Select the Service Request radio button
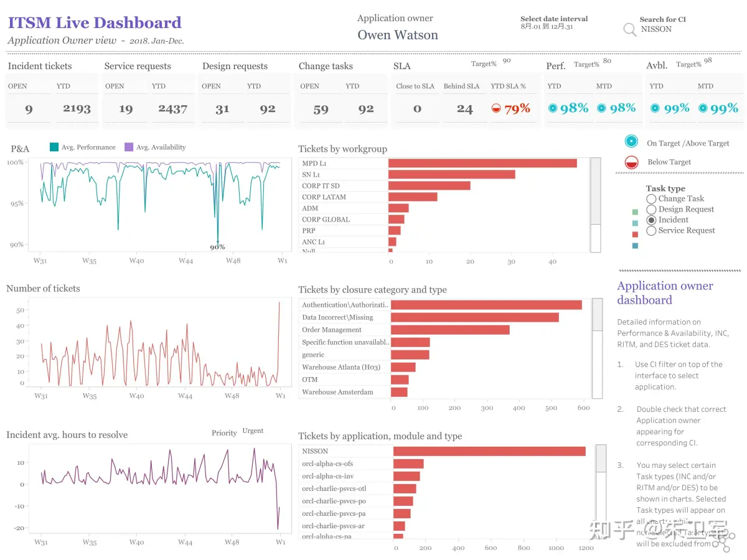 (x=651, y=230)
